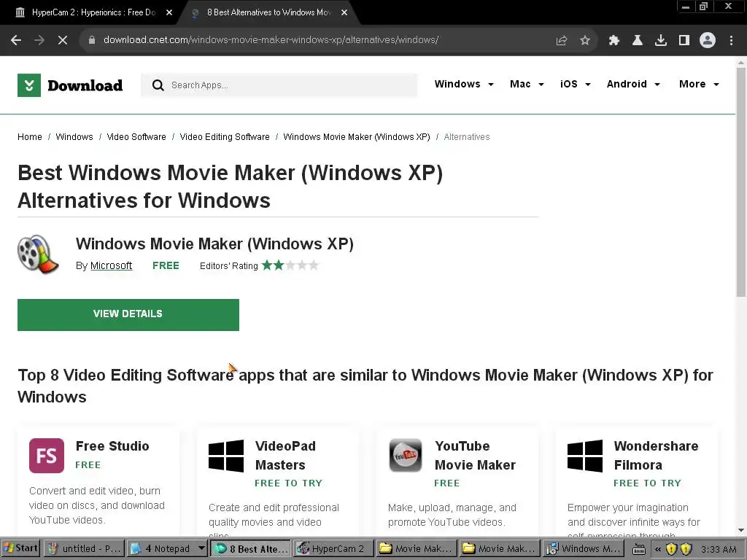747x560 pixels.
Task: Click the VideoPad Masters Windows logo icon
Action: tap(226, 456)
